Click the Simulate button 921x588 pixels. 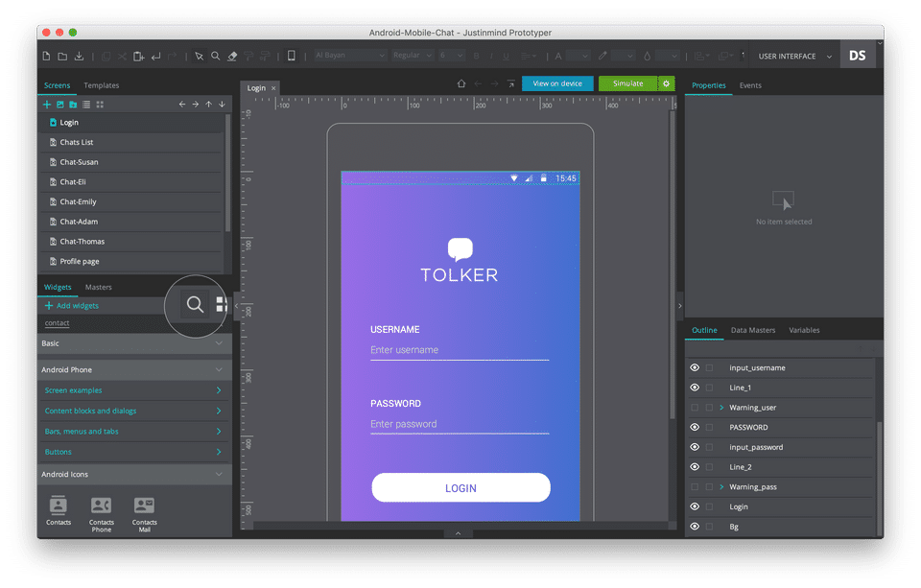coord(627,83)
